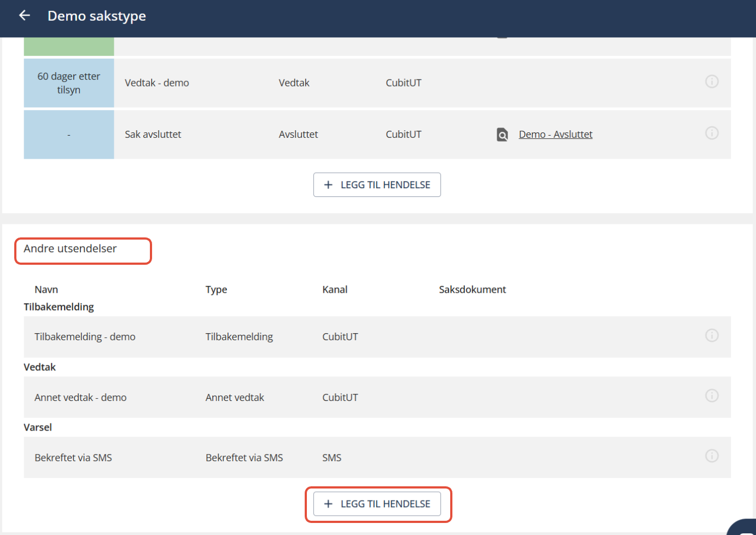Screen dimensions: 756x535
Task: Click the 'Kanal' column header
Action: tap(335, 289)
